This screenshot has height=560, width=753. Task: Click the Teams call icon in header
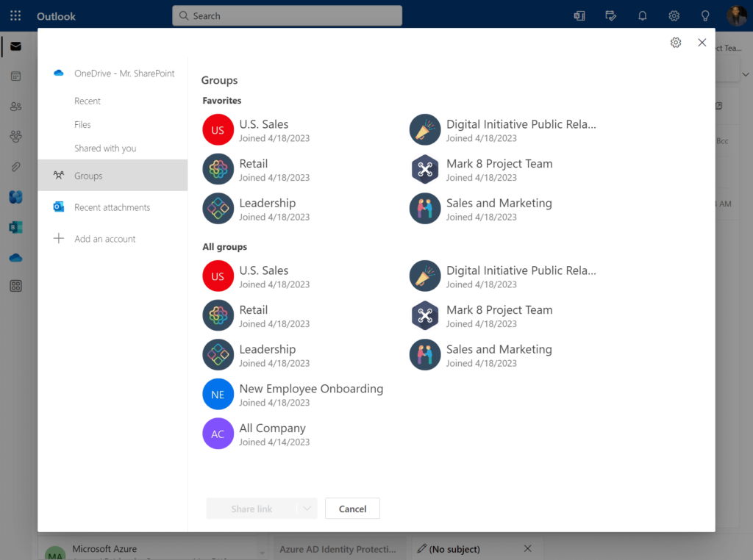[x=579, y=16]
